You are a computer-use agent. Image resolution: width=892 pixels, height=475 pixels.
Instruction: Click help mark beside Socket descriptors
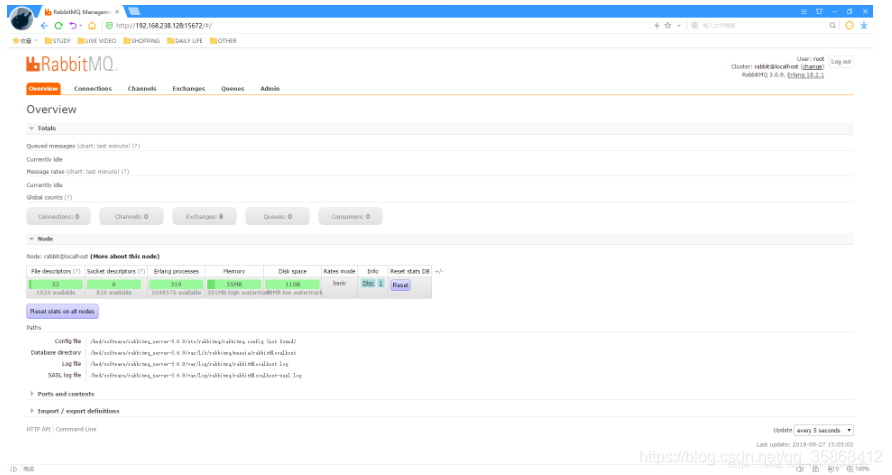pos(141,271)
